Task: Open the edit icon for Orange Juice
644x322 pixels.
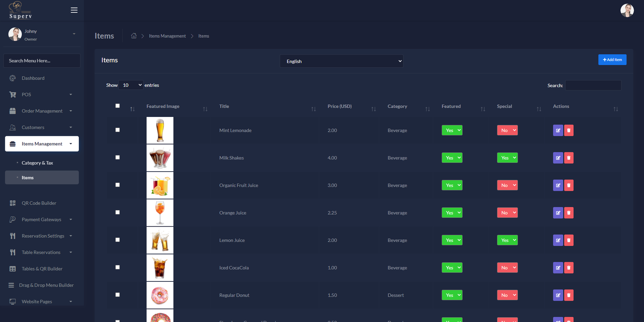Action: coord(558,213)
